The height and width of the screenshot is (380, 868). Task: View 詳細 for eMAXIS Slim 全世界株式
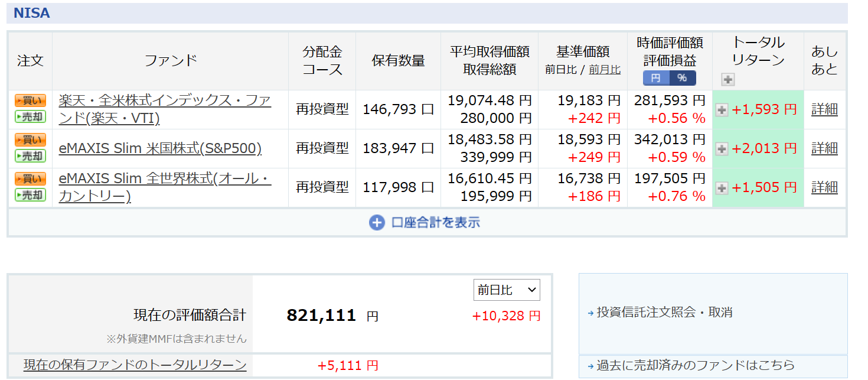point(824,187)
